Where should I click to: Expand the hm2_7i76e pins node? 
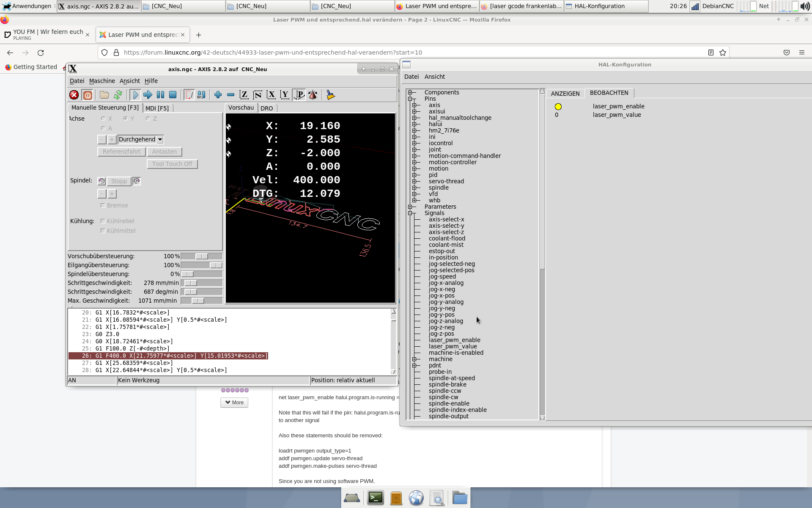(414, 130)
